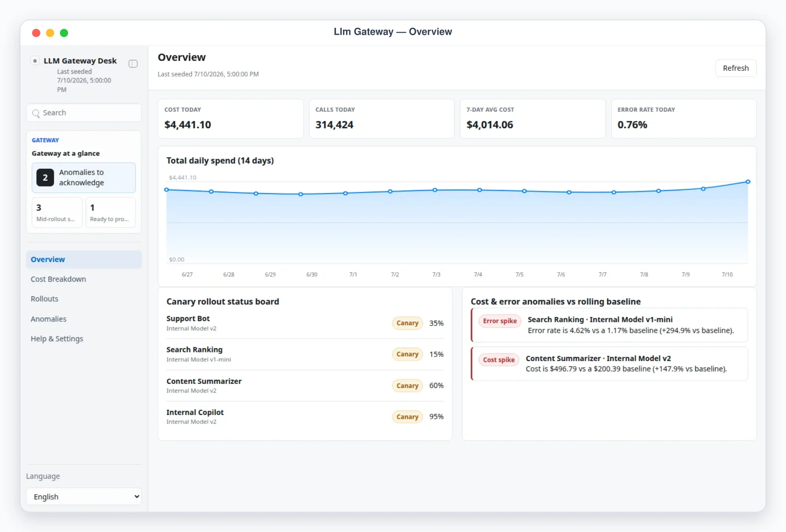Screen dimensions: 786x532
Task: Click the Canary badge for Internal Copilot
Action: 407,417
